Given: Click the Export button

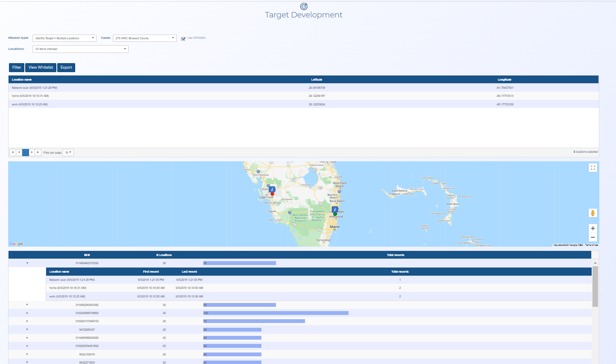Looking at the screenshot, I should (x=66, y=67).
